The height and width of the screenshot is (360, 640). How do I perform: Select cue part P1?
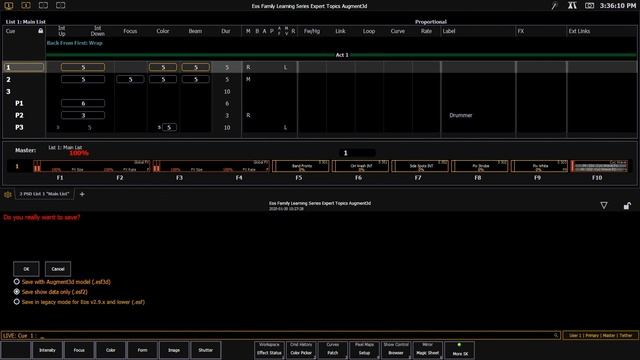(19, 104)
